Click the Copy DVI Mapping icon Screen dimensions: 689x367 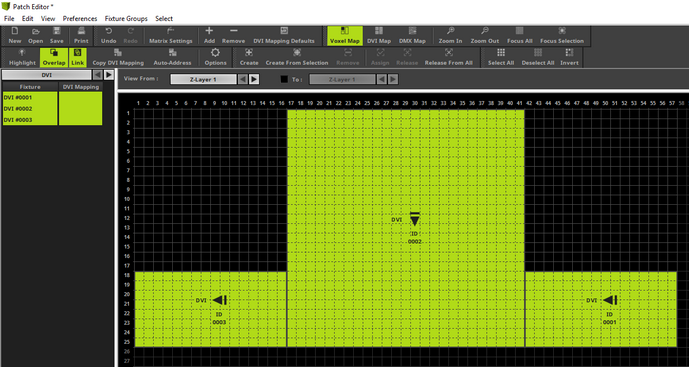[x=118, y=58]
